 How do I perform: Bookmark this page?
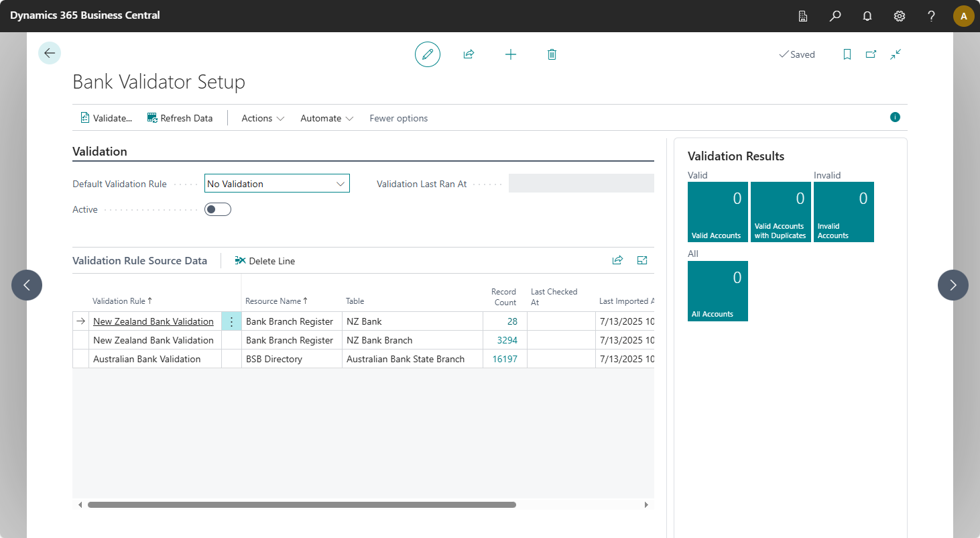pos(847,54)
